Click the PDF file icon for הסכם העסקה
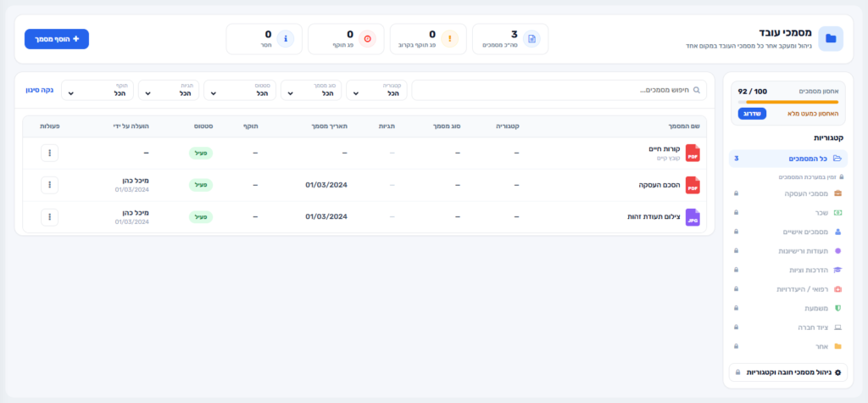 693,185
